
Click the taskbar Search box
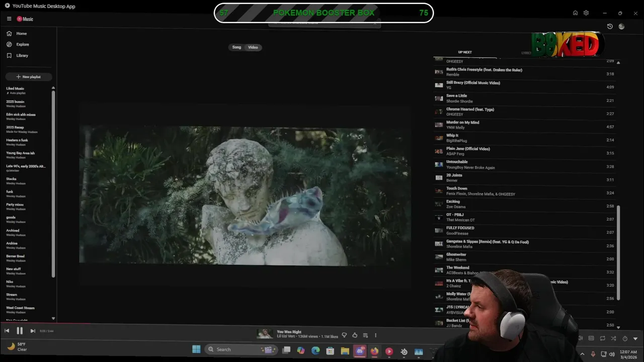241,349
